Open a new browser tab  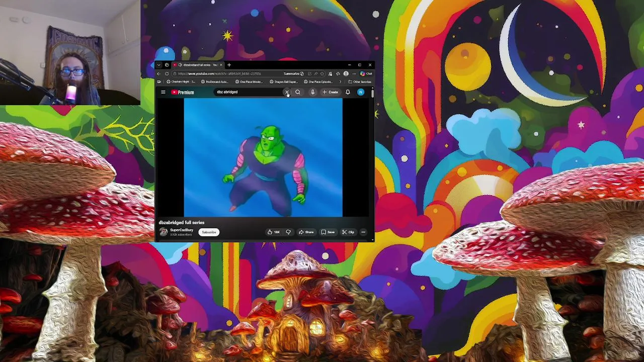pos(229,65)
